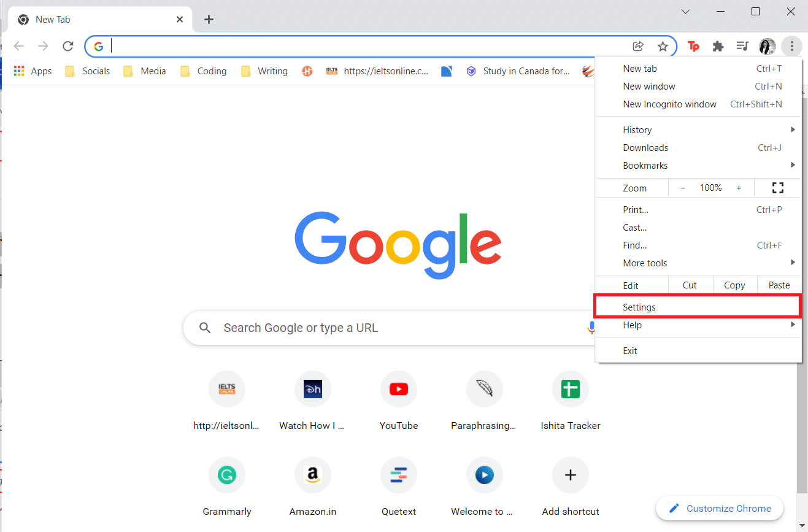Click the three-dot Chrome menu button
Screen dimensions: 808x532
(x=792, y=46)
